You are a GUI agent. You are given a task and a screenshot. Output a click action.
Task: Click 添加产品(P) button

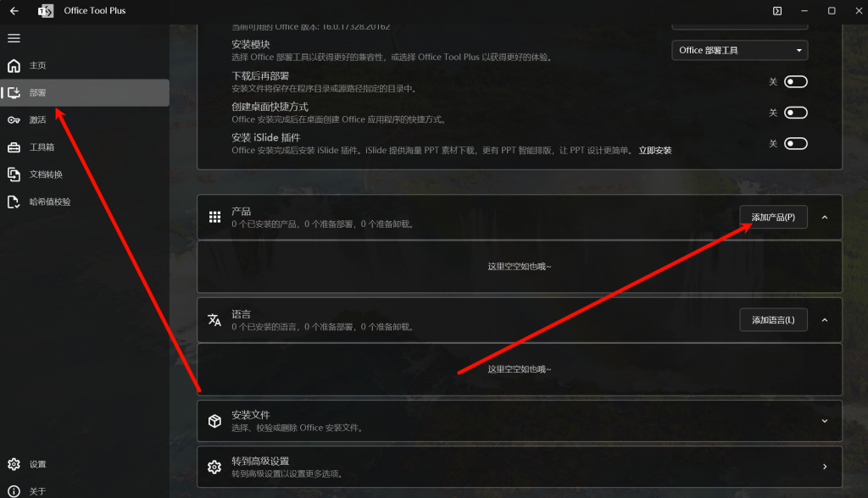pos(773,218)
